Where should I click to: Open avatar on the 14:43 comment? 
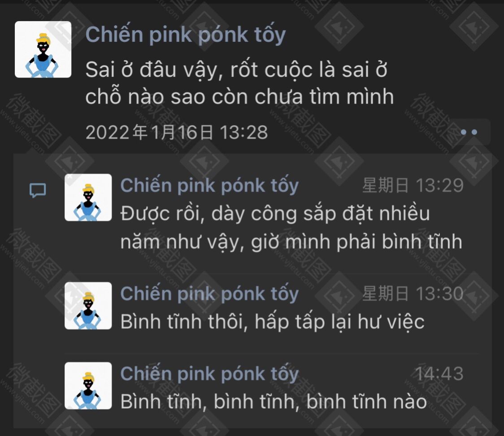coord(88,386)
